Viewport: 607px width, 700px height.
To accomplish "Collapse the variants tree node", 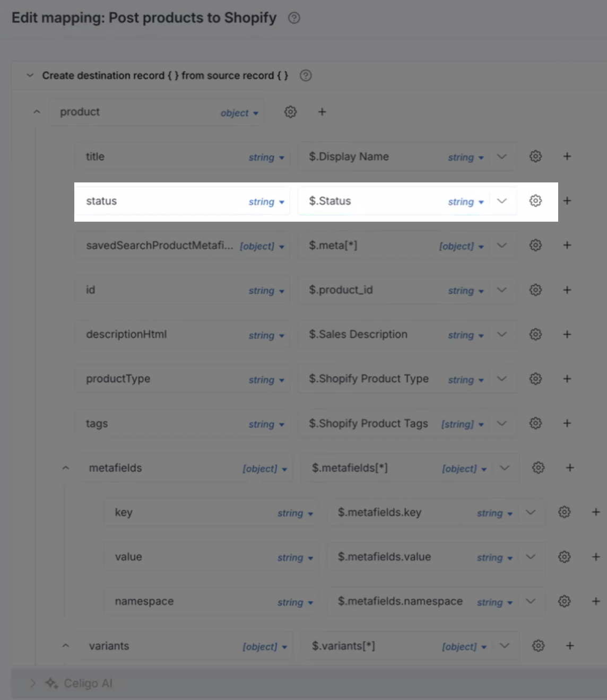I will [x=66, y=646].
